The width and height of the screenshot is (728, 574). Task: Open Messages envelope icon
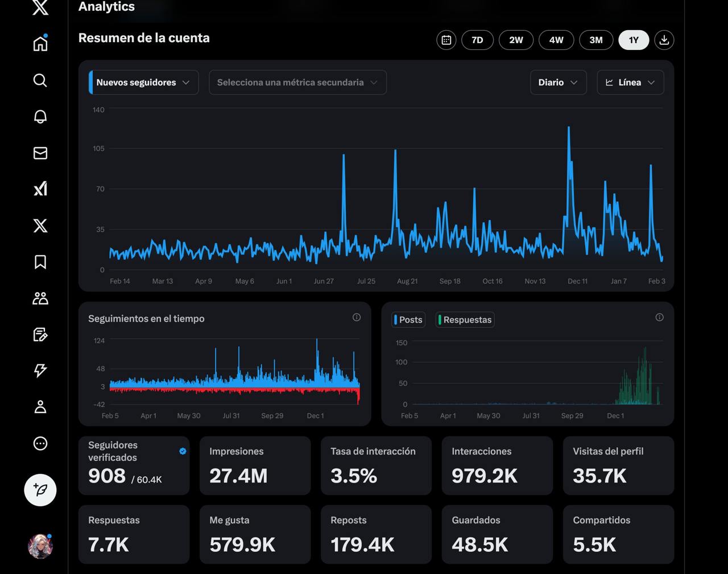[x=40, y=153]
